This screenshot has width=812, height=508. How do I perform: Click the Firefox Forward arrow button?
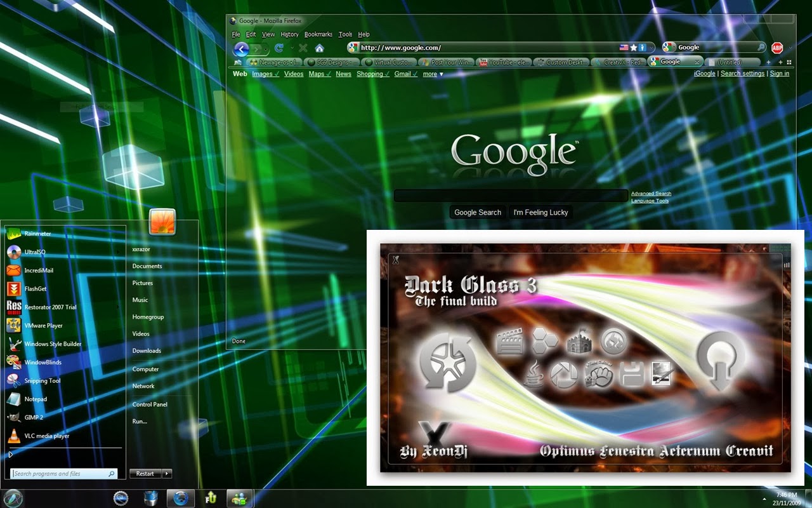click(257, 48)
